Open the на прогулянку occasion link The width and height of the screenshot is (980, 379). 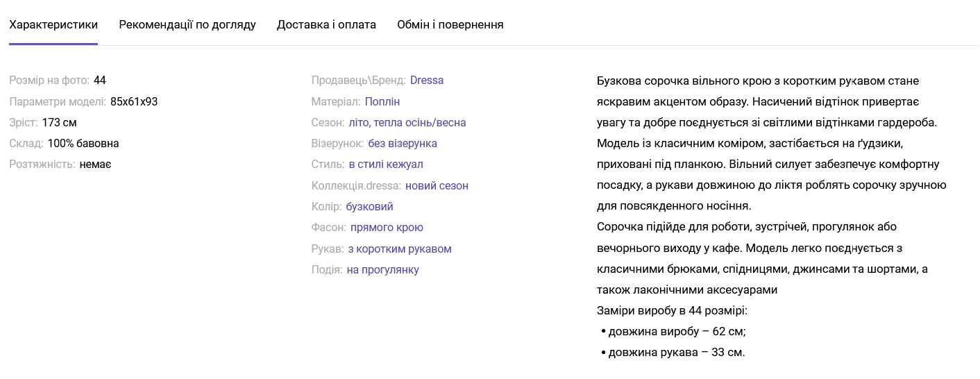[x=383, y=270]
